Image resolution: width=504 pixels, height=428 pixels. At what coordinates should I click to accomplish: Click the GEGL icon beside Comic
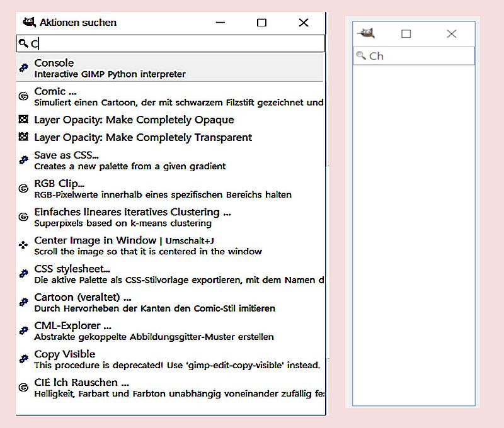[23, 96]
